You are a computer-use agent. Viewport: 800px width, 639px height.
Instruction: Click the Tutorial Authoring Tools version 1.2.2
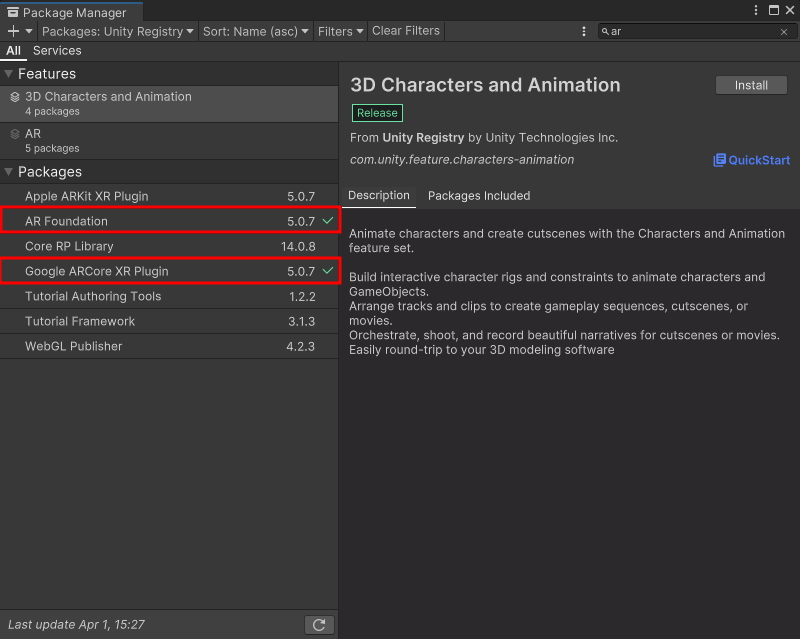tap(302, 297)
